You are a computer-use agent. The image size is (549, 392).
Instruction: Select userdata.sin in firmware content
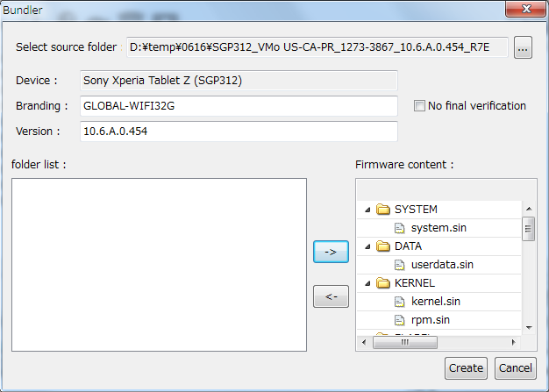coord(442,265)
